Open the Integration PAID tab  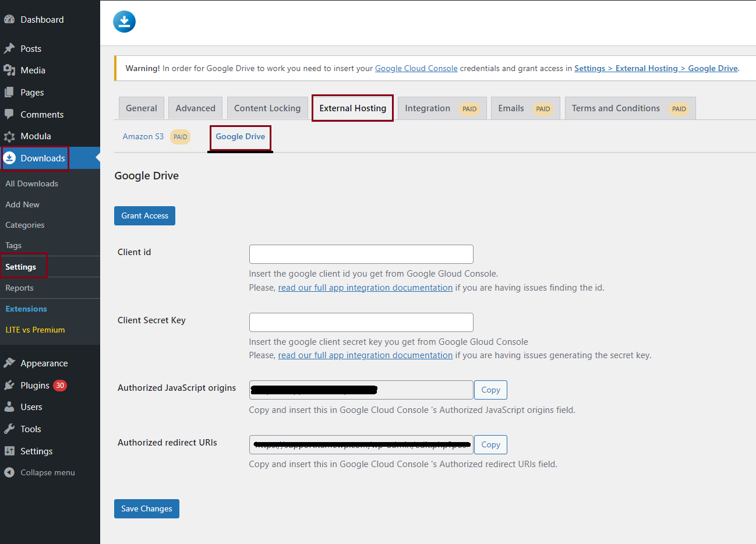pyautogui.click(x=441, y=108)
